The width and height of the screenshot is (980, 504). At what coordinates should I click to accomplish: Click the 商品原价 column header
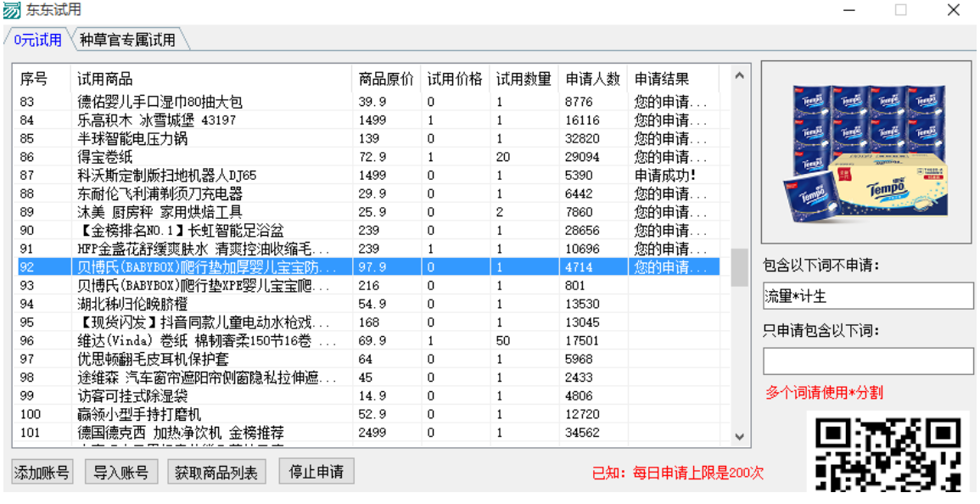(385, 79)
